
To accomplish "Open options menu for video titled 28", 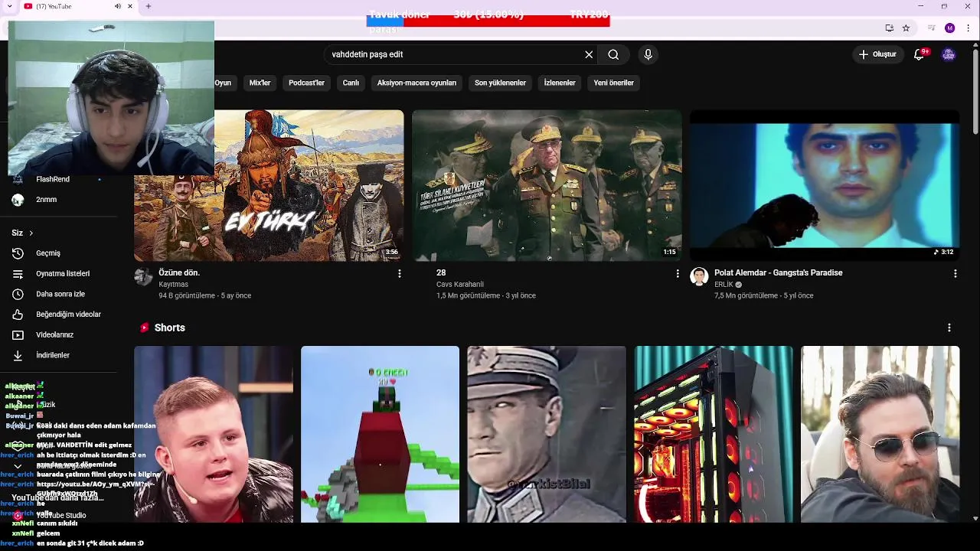I will coord(677,273).
